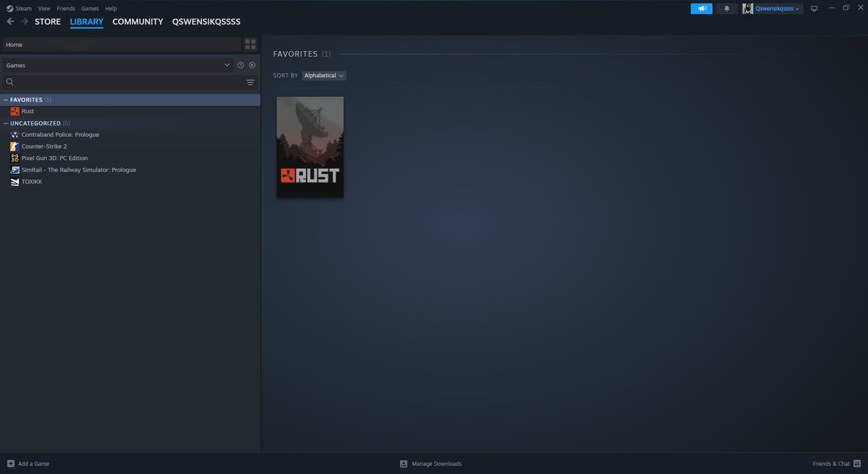This screenshot has width=868, height=474.
Task: Switch to the LIBRARY tab
Action: tap(87, 22)
